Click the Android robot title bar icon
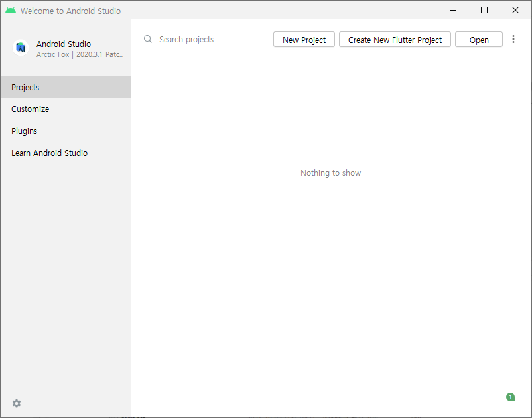532x418 pixels. coord(11,11)
